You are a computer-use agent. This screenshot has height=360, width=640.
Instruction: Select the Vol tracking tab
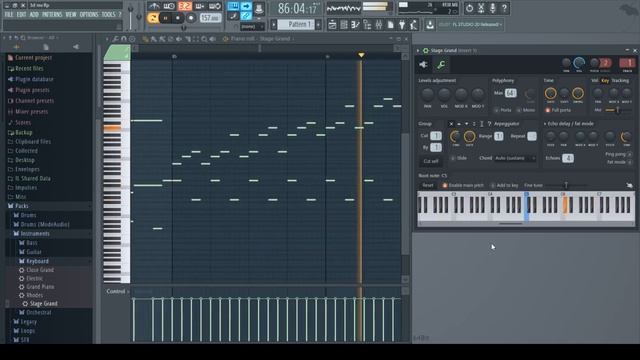pyautogui.click(x=595, y=81)
